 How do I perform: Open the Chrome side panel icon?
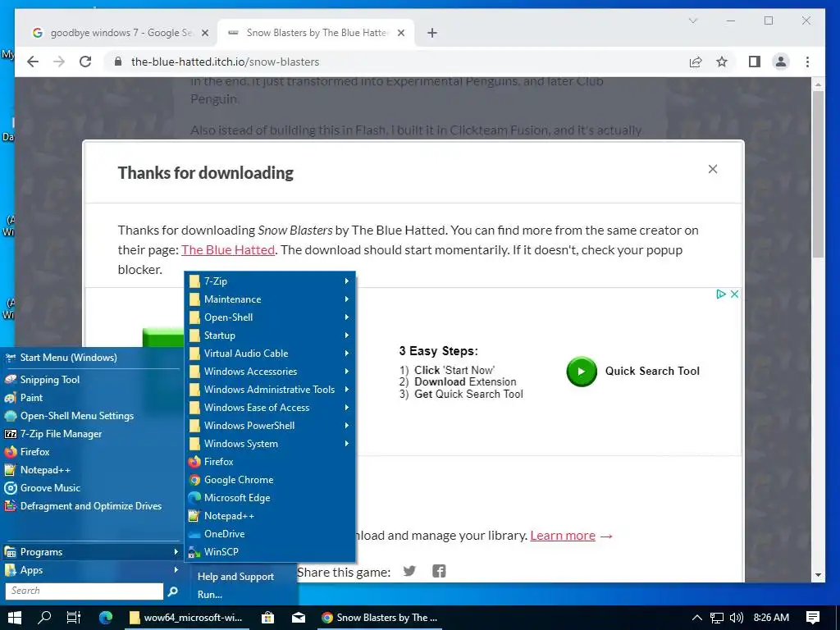755,62
